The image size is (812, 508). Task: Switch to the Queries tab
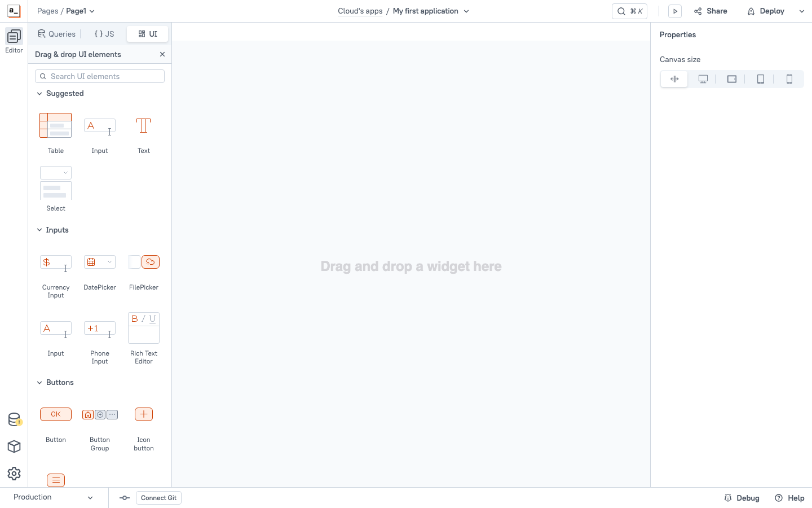(56, 34)
